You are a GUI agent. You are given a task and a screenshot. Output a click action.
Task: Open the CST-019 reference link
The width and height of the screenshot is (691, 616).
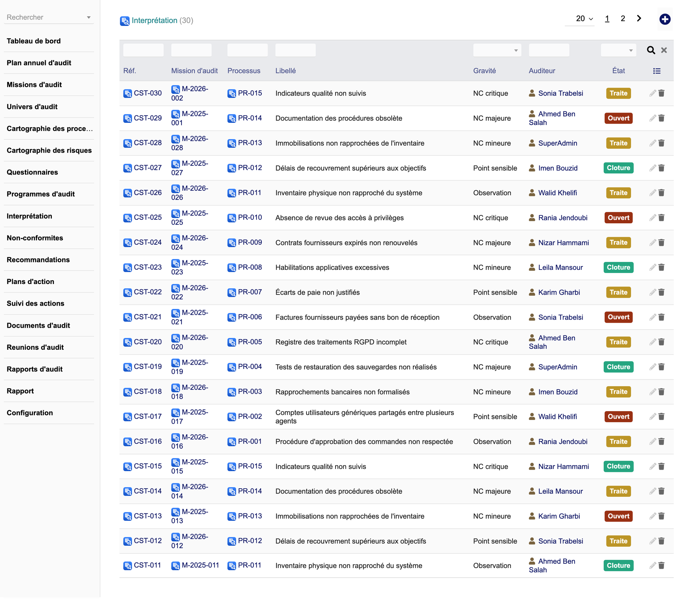(x=147, y=366)
